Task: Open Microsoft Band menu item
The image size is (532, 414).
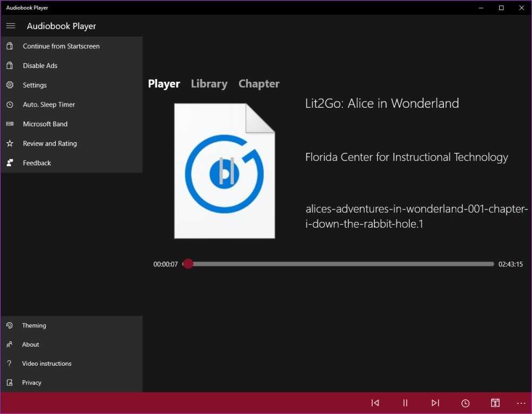Action: point(45,124)
